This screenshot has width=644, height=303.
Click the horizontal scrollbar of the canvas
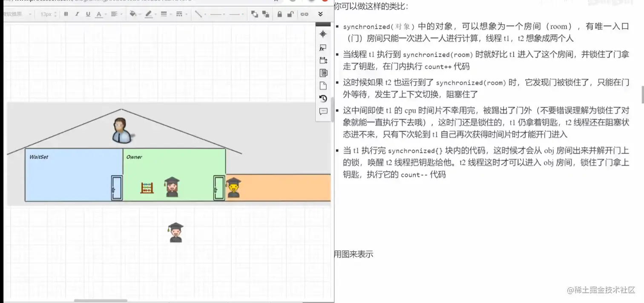pyautogui.click(x=101, y=300)
